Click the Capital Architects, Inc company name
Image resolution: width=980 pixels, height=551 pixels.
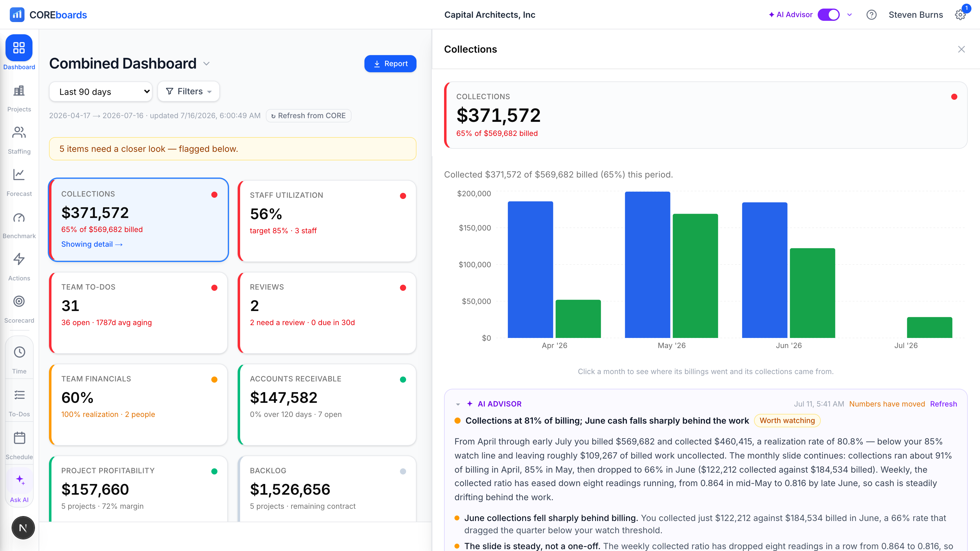(490, 15)
